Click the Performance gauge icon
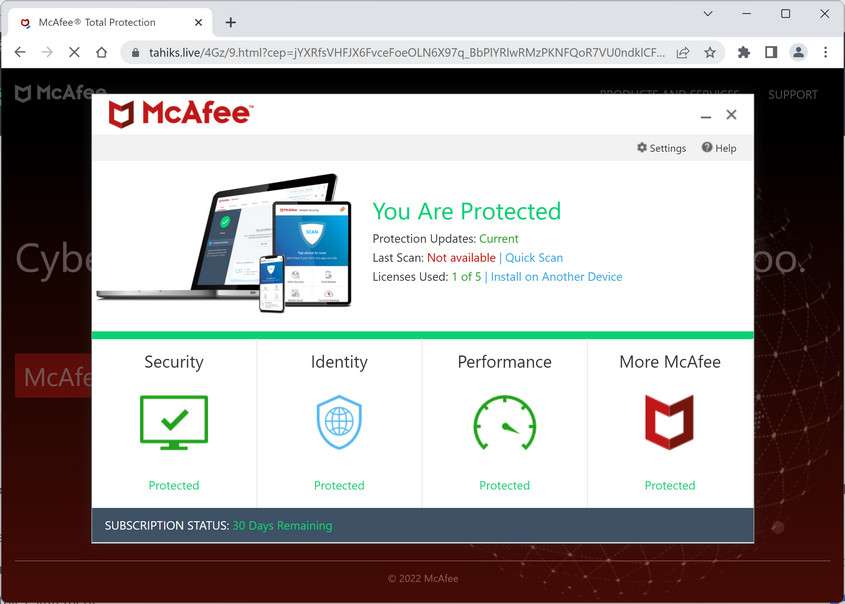Viewport: 845px width, 604px height. pyautogui.click(x=504, y=423)
